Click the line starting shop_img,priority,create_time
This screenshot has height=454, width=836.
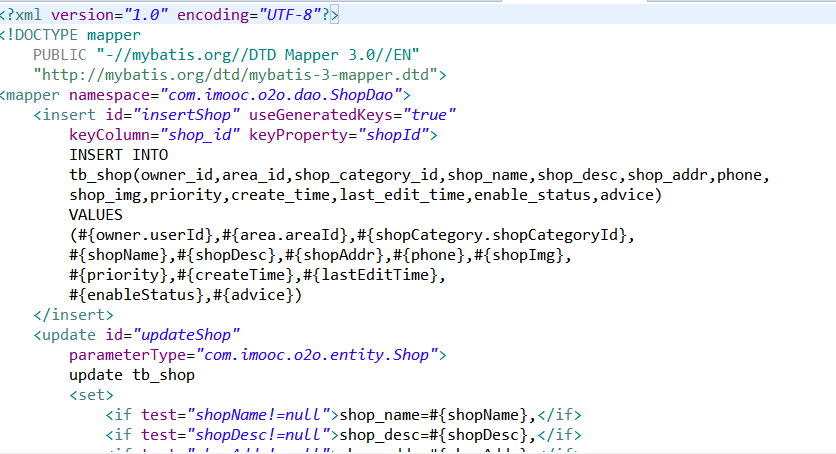click(365, 195)
